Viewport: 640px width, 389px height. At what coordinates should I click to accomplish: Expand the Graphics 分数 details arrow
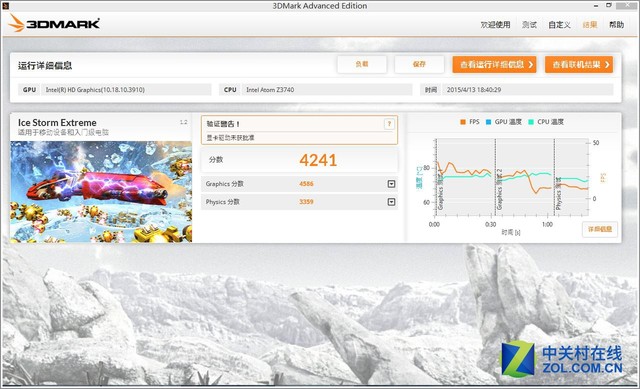pyautogui.click(x=391, y=184)
